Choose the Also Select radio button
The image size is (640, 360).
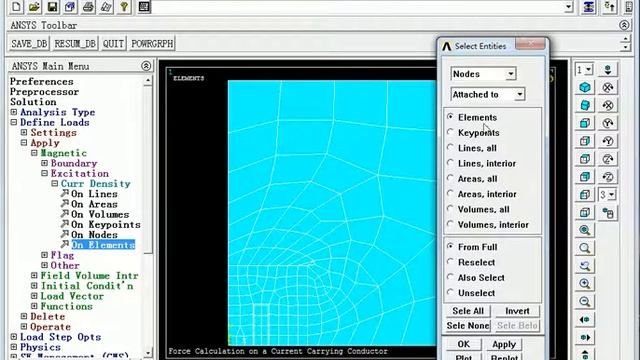(450, 277)
